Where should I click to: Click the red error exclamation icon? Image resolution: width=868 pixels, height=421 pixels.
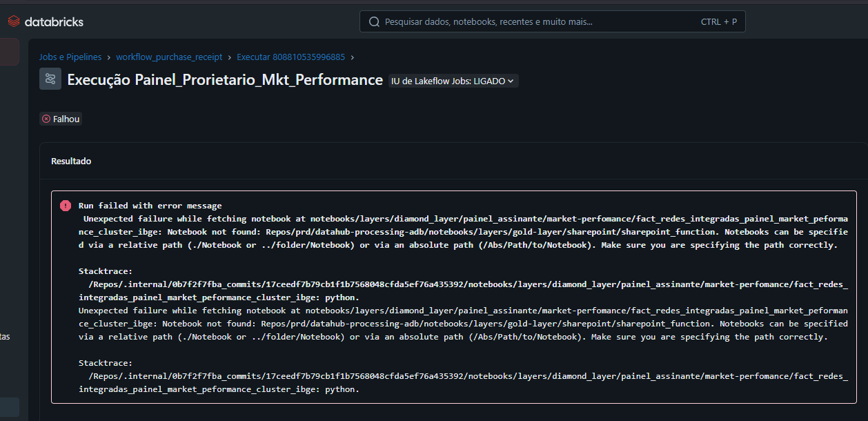[65, 206]
